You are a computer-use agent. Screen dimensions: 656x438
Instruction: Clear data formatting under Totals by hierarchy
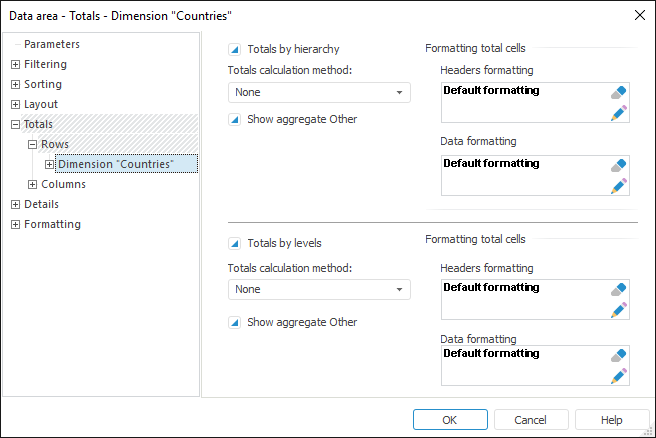(x=619, y=165)
